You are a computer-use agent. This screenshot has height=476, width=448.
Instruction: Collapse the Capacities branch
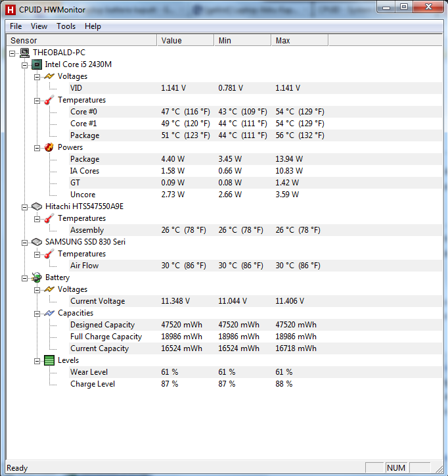37,314
